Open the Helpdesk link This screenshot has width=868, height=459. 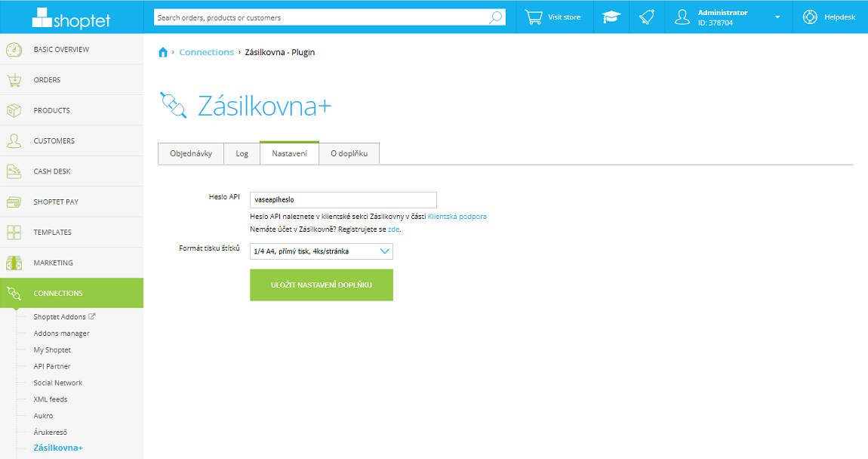[x=840, y=17]
